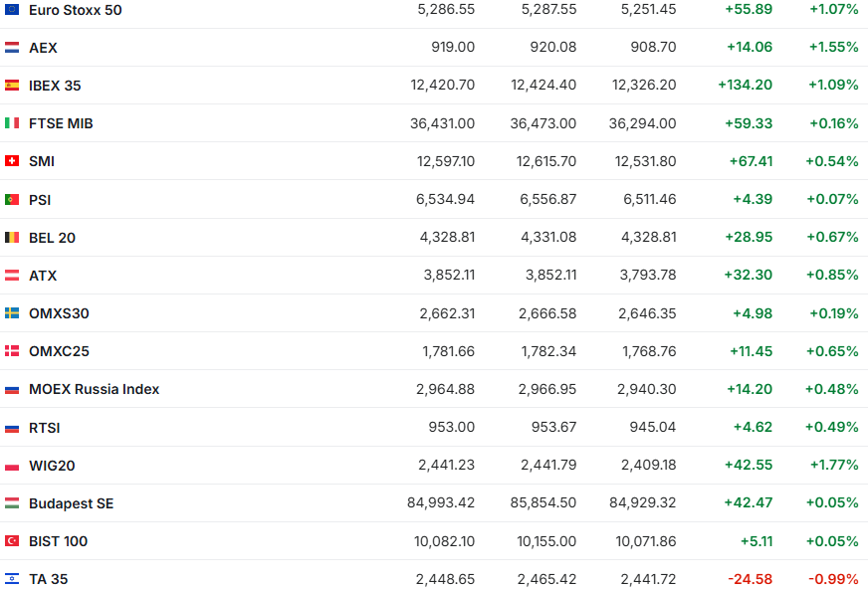Click the Austria flag beside ATX
Image resolution: width=868 pixels, height=589 pixels.
pos(12,276)
